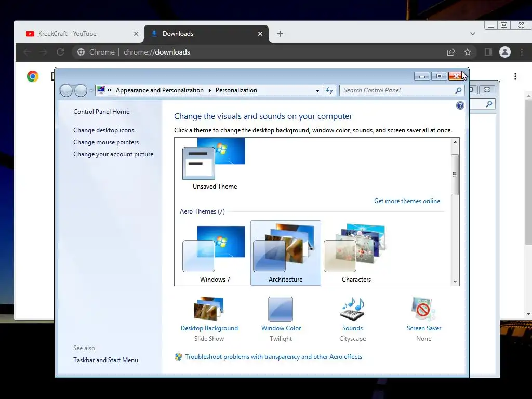The width and height of the screenshot is (532, 399).
Task: Expand the breadcrumb arrow after Appearance and Personalization
Action: click(209, 90)
